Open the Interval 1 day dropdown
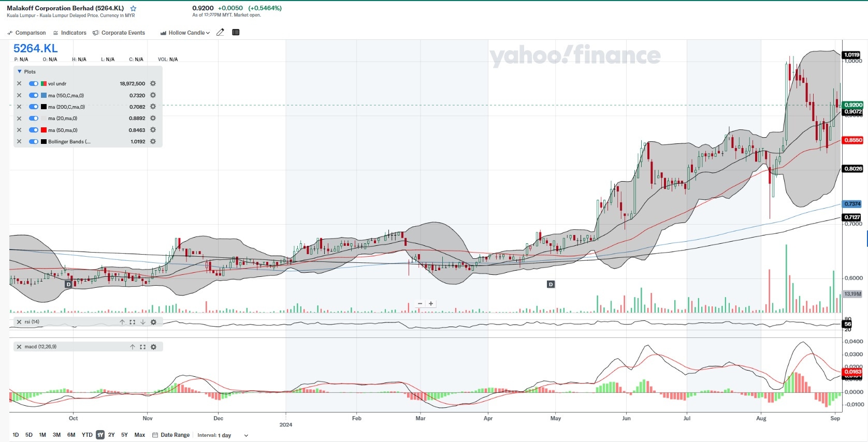The height and width of the screenshot is (442, 868). [x=223, y=435]
